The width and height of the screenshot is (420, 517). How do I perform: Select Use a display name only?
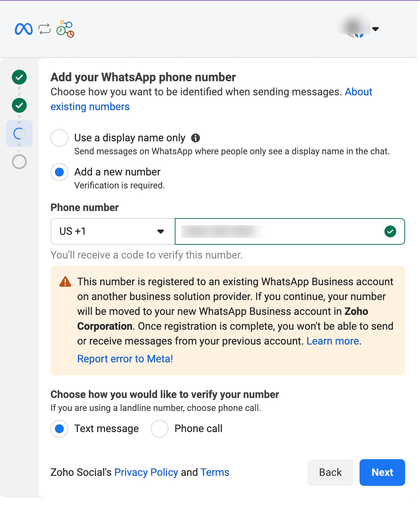pyautogui.click(x=59, y=138)
